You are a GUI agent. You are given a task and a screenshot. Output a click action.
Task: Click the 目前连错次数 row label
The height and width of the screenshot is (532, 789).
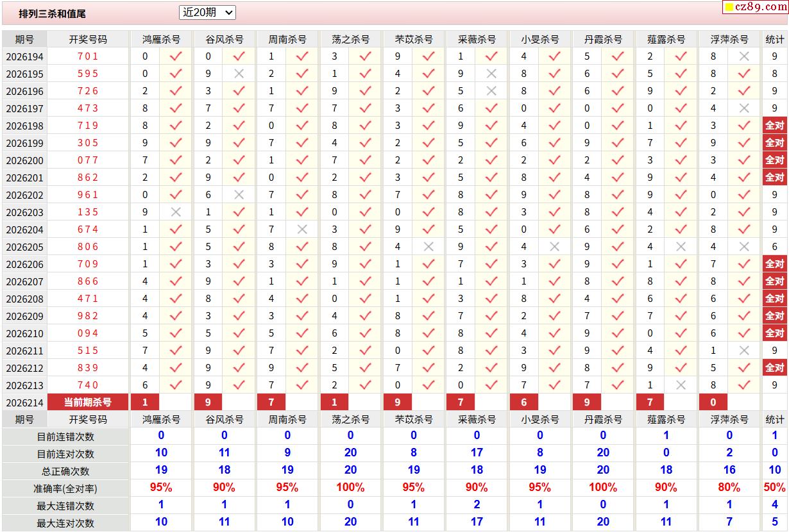click(x=65, y=436)
